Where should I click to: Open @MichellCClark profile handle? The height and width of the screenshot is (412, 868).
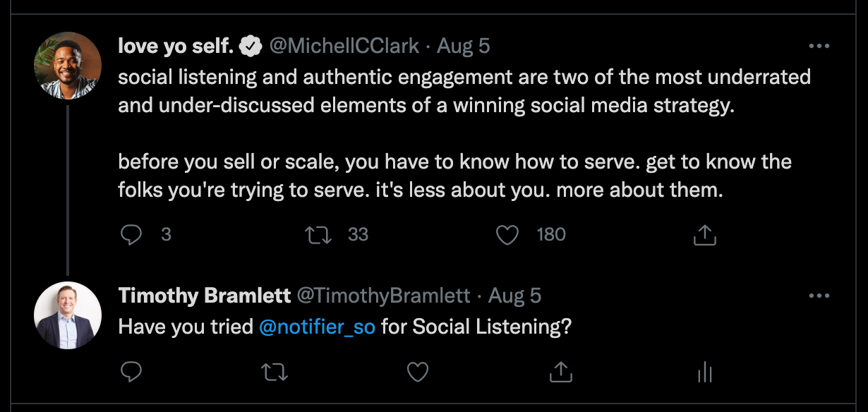point(344,47)
